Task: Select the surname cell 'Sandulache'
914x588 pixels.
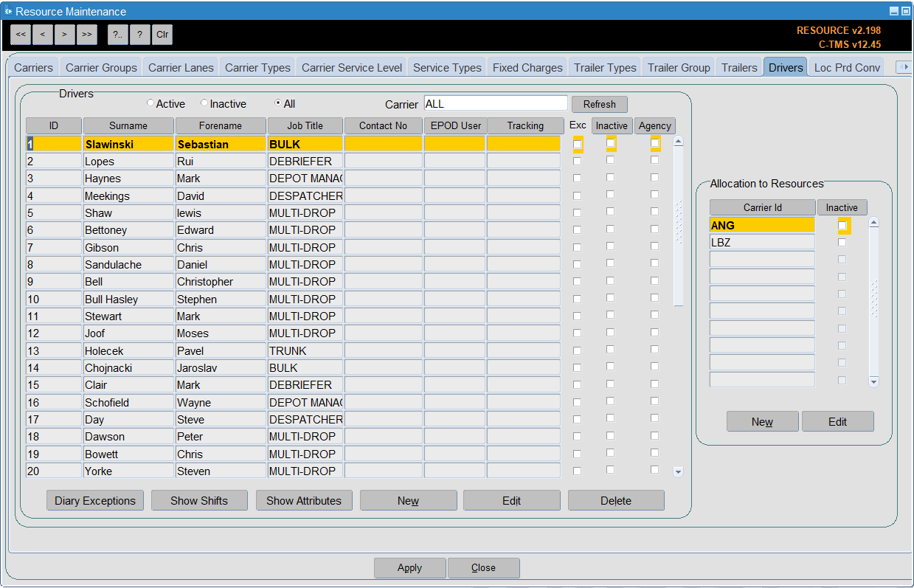Action: tap(128, 264)
